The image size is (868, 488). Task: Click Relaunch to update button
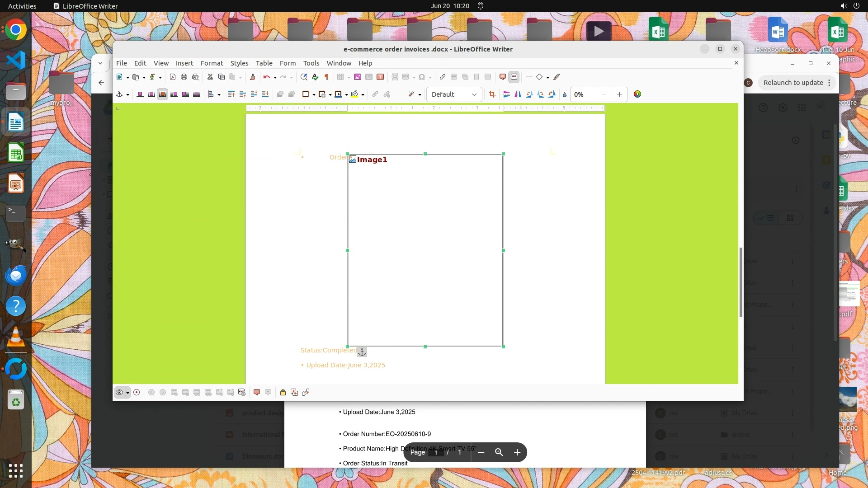[x=793, y=83]
